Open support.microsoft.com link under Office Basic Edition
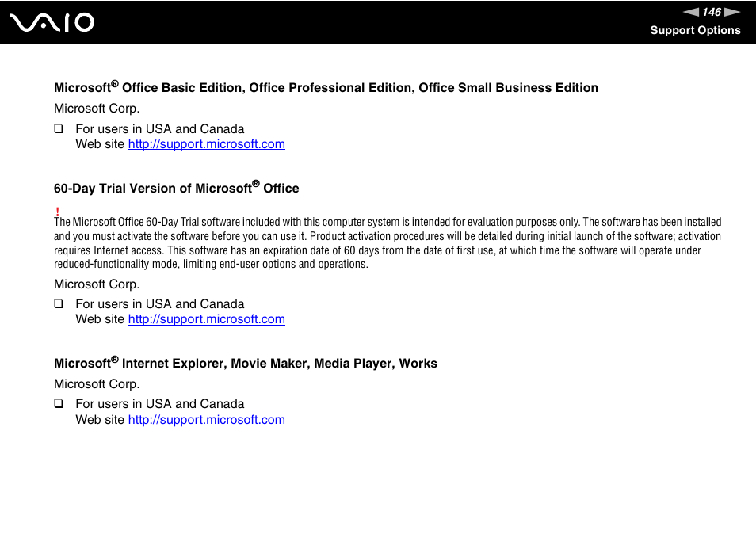756x534 pixels. 206,144
